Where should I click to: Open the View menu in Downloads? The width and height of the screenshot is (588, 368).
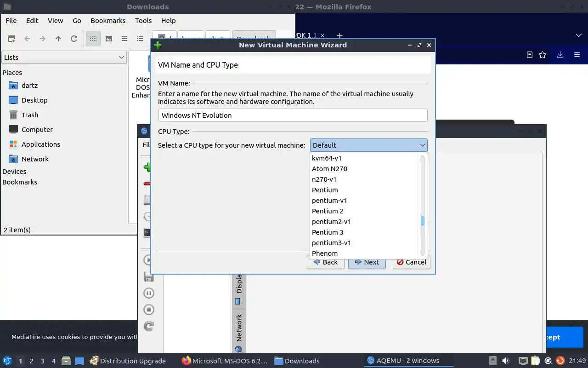[56, 20]
